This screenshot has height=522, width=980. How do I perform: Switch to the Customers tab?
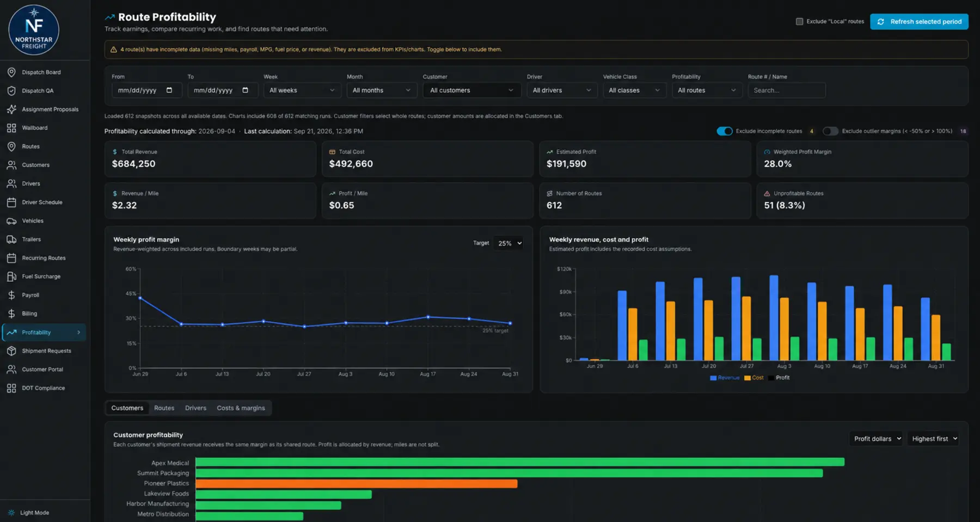tap(127, 408)
